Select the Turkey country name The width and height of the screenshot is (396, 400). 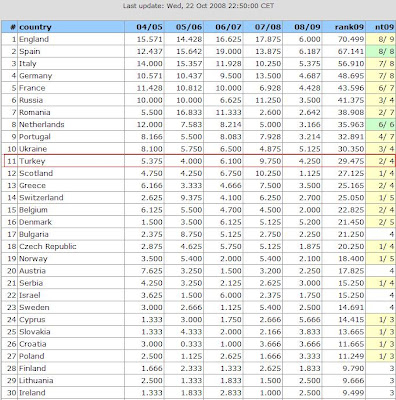[x=32, y=161]
